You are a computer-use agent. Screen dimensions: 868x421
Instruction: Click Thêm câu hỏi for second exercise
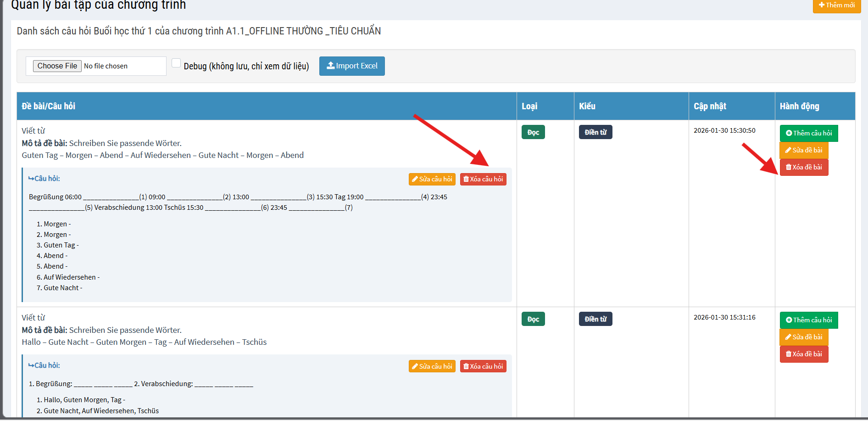coord(808,320)
